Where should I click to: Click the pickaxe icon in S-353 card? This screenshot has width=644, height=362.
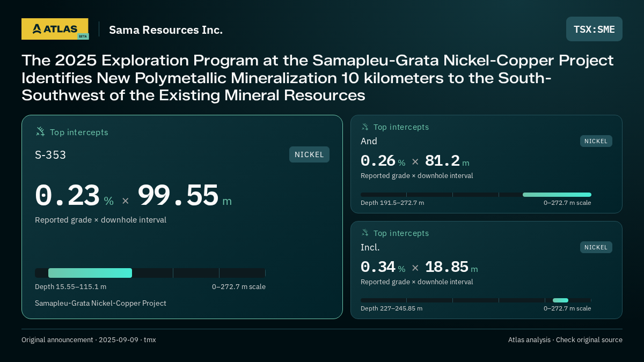pyautogui.click(x=40, y=131)
